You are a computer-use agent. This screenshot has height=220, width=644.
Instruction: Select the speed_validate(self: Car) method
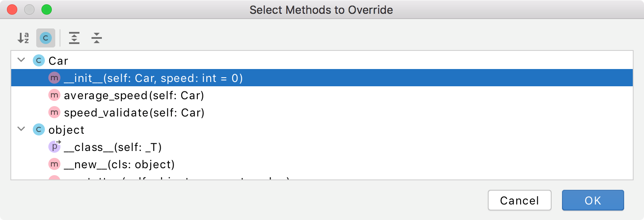click(x=322, y=113)
